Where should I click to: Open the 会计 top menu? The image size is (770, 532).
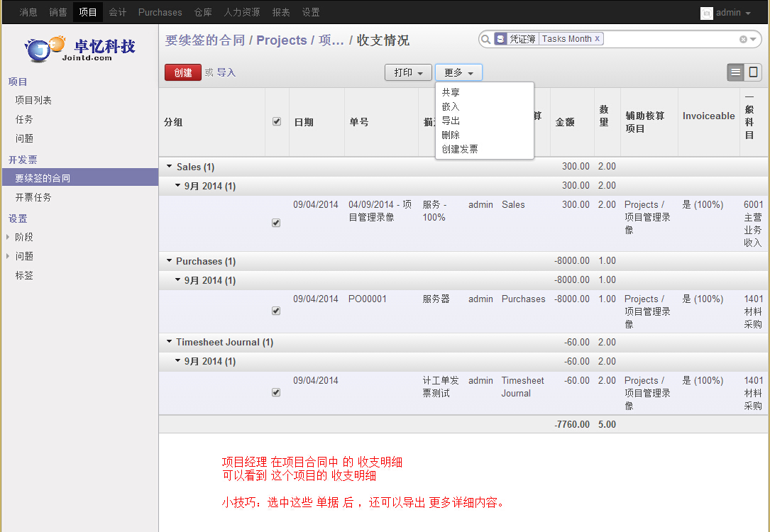(x=118, y=12)
